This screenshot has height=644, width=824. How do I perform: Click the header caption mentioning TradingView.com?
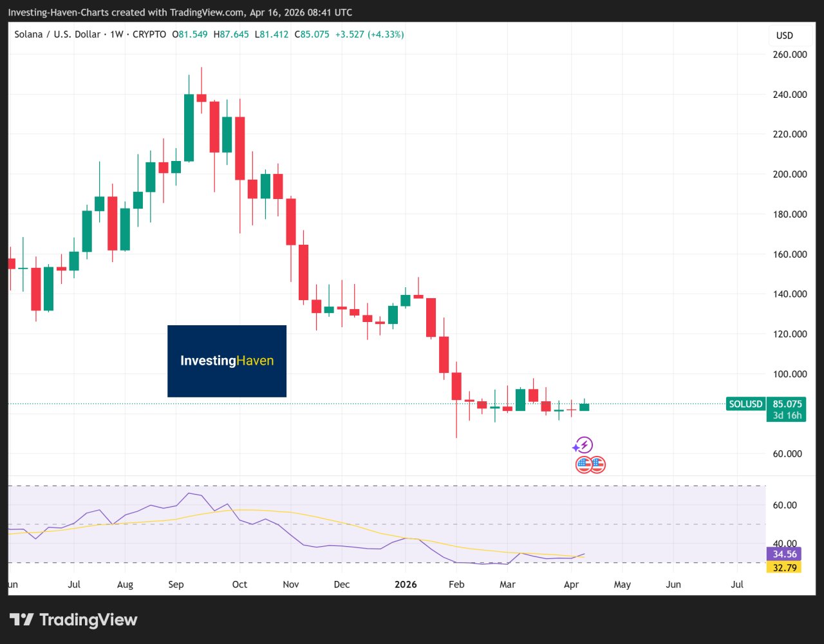pos(180,12)
